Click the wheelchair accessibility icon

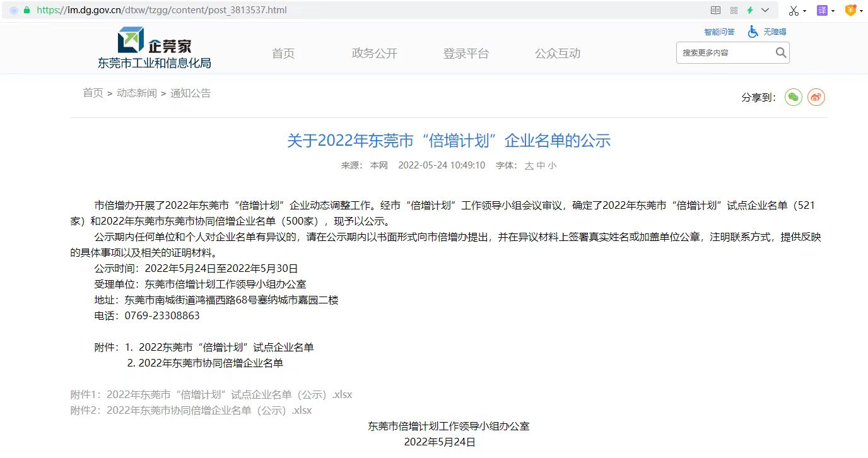pyautogui.click(x=753, y=32)
